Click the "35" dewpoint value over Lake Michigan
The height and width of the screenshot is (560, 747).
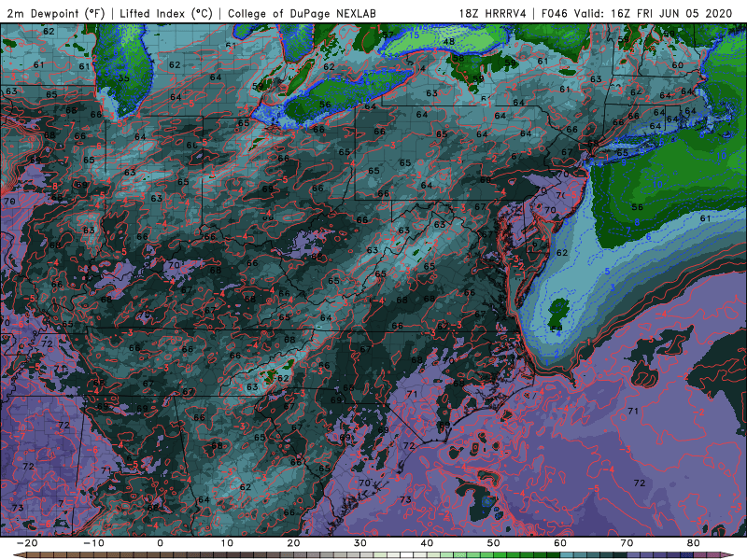tap(124, 78)
